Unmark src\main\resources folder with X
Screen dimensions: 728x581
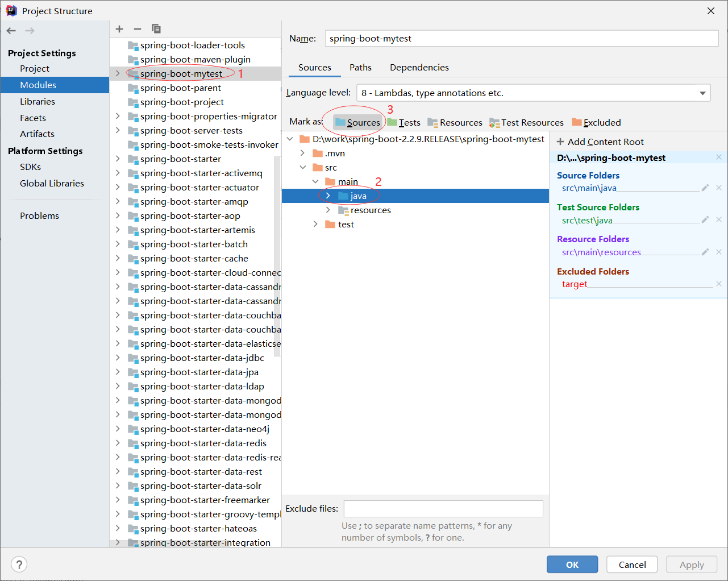click(x=719, y=252)
